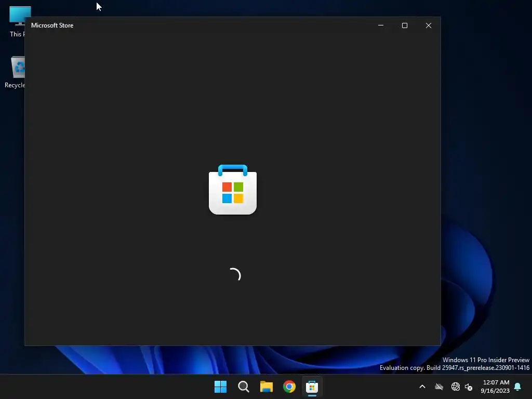
Task: Launch File Explorer from taskbar
Action: (267, 387)
